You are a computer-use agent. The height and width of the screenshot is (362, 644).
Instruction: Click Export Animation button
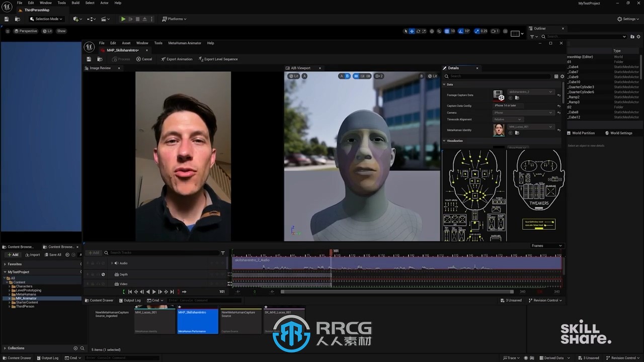click(x=177, y=59)
